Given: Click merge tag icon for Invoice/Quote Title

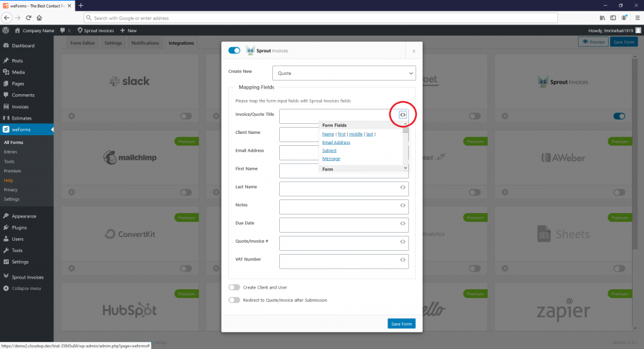Looking at the screenshot, I should point(402,115).
